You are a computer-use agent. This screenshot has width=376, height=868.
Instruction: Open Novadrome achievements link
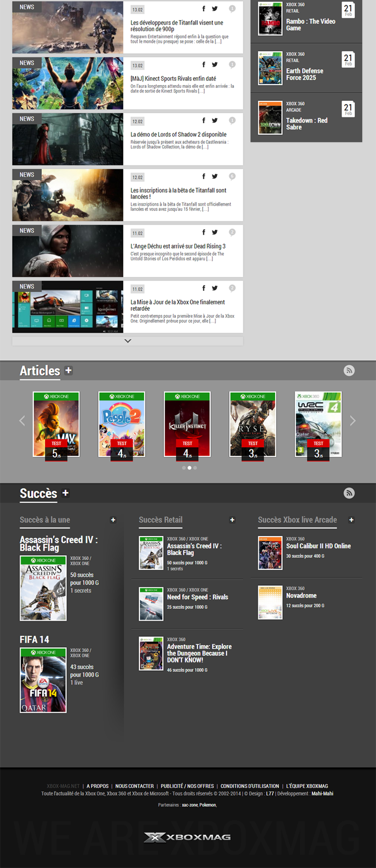click(x=302, y=595)
